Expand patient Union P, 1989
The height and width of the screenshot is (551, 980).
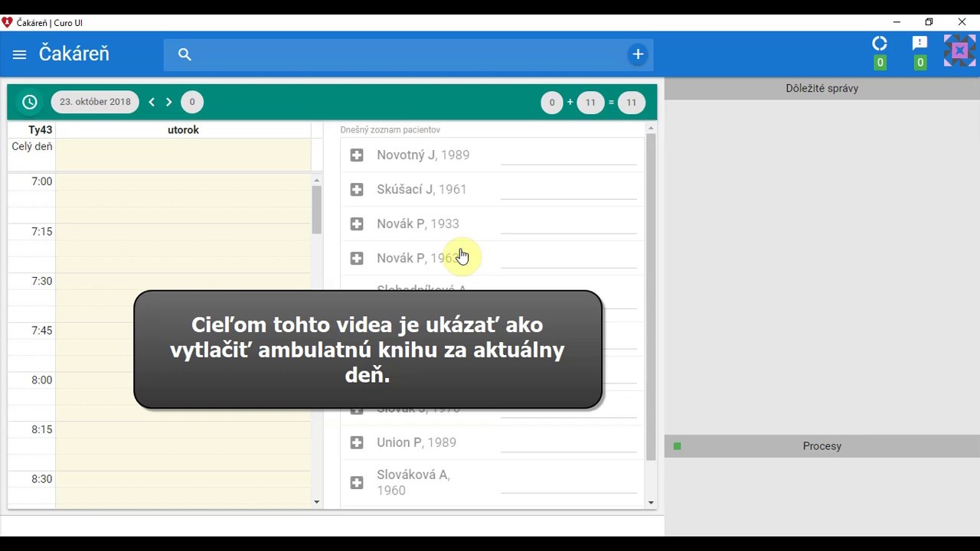357,442
